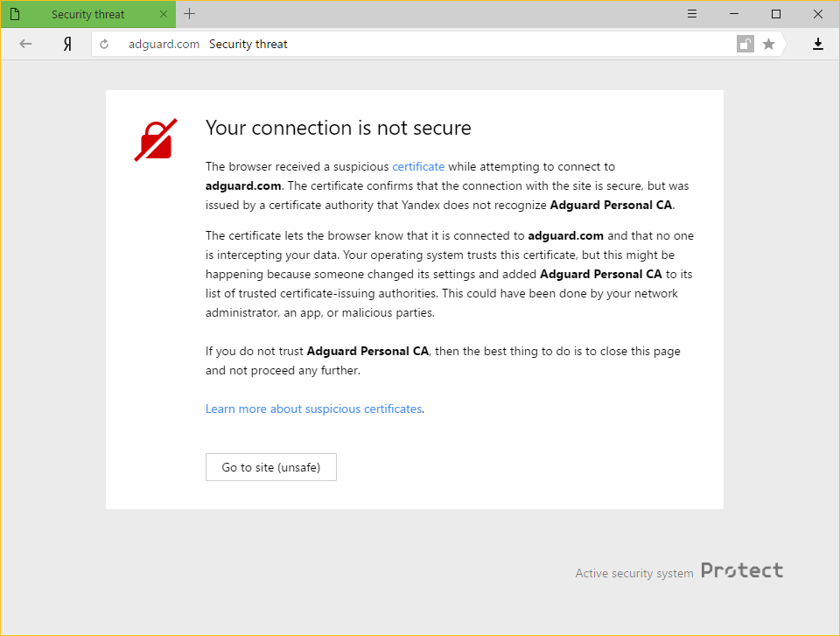Reload the page with the refresh icon
The image size is (840, 636).
pos(104,44)
